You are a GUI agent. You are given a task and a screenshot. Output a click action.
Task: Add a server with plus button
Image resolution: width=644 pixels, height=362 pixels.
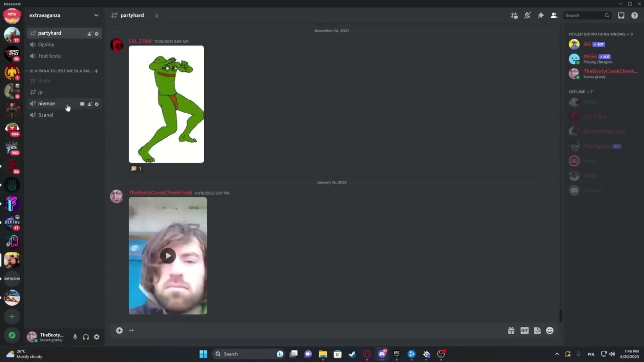click(x=12, y=317)
